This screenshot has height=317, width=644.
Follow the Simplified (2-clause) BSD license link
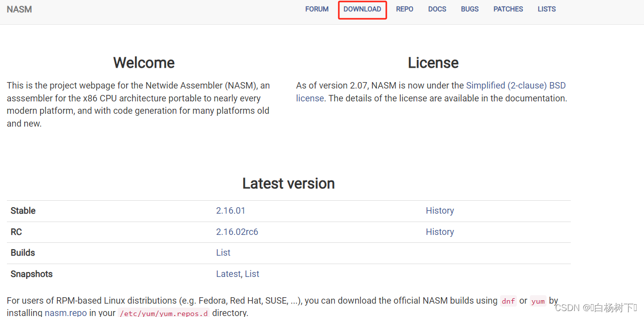(516, 86)
